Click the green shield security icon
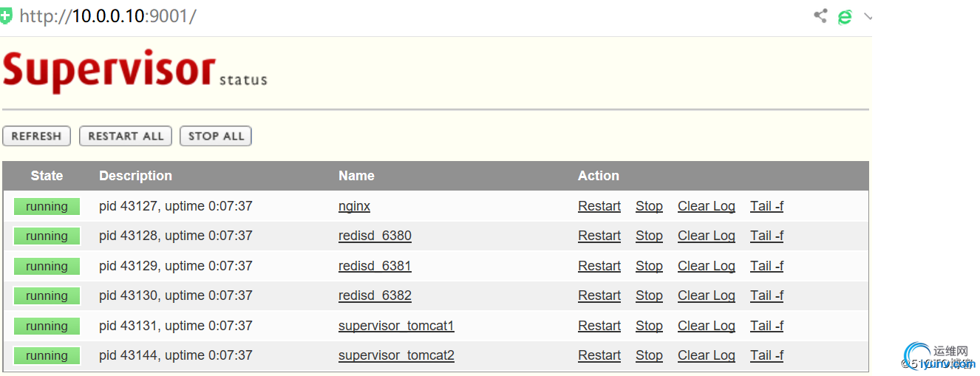Image resolution: width=980 pixels, height=376 pixels. click(x=6, y=16)
